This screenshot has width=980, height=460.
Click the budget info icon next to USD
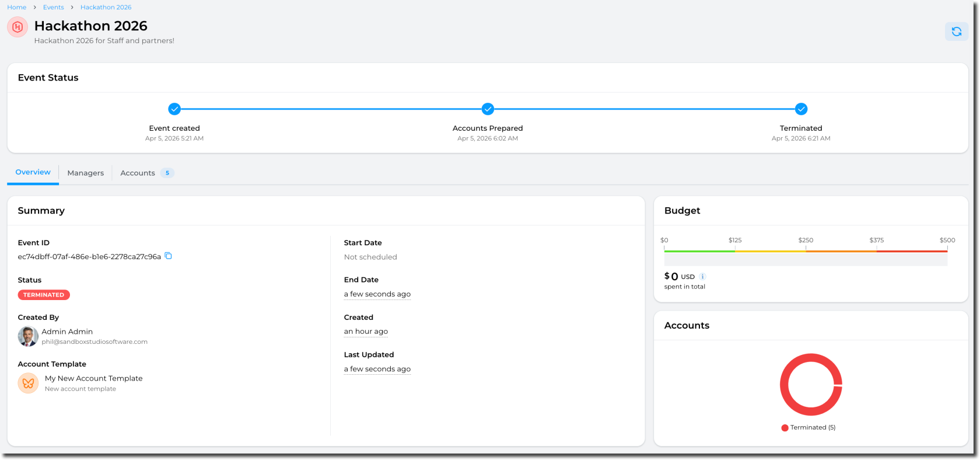[702, 277]
